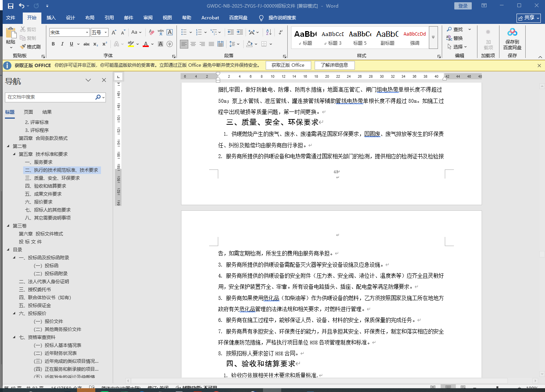Open the Paragraph dialog launcher
The image size is (545, 392).
coord(285,56)
